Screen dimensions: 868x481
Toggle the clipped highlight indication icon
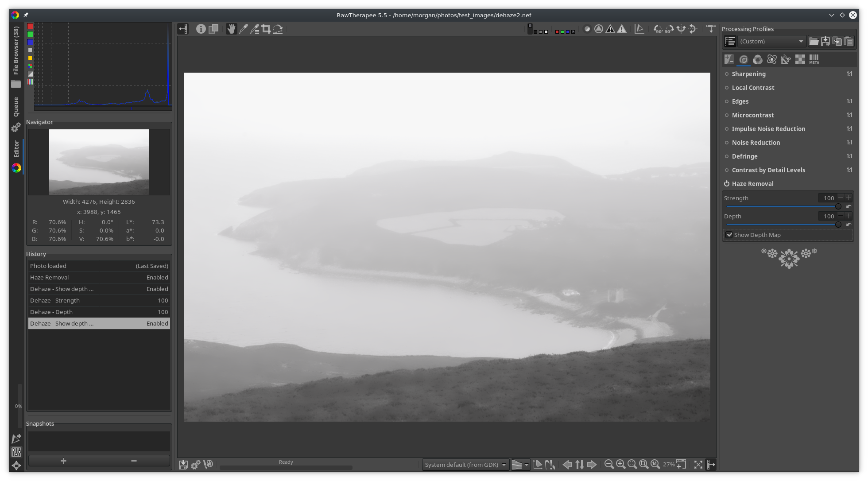(x=622, y=29)
